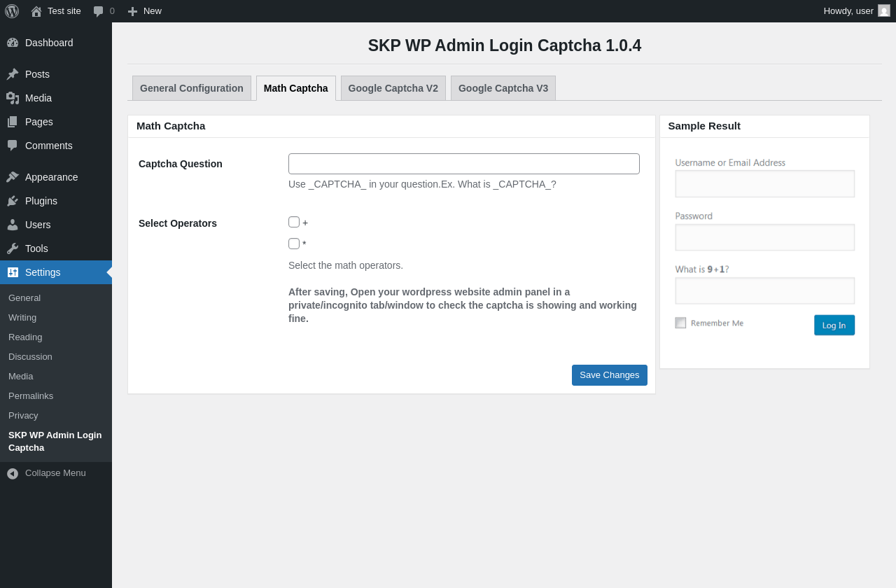The height and width of the screenshot is (588, 896).
Task: Select the Math Captcha tab
Action: 296,88
